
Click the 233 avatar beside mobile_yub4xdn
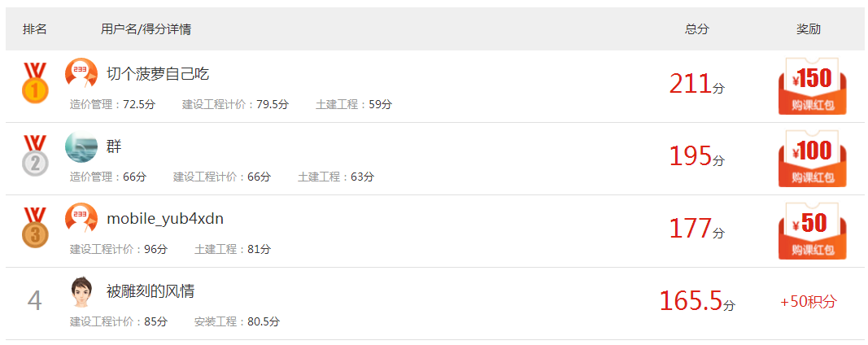(x=81, y=219)
